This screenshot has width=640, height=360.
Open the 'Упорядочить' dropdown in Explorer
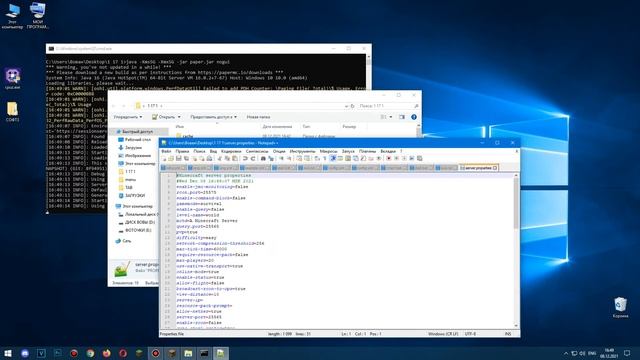128,117
